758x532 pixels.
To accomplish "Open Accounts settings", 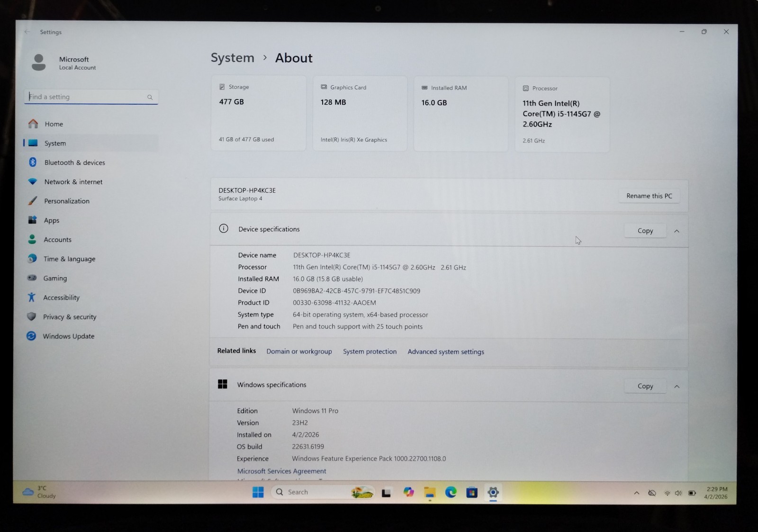I will pyautogui.click(x=91, y=240).
